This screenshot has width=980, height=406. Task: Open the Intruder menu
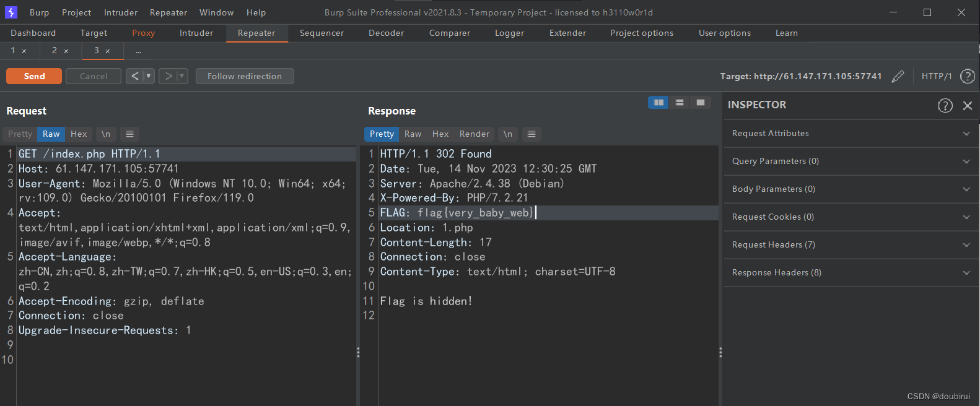[121, 12]
